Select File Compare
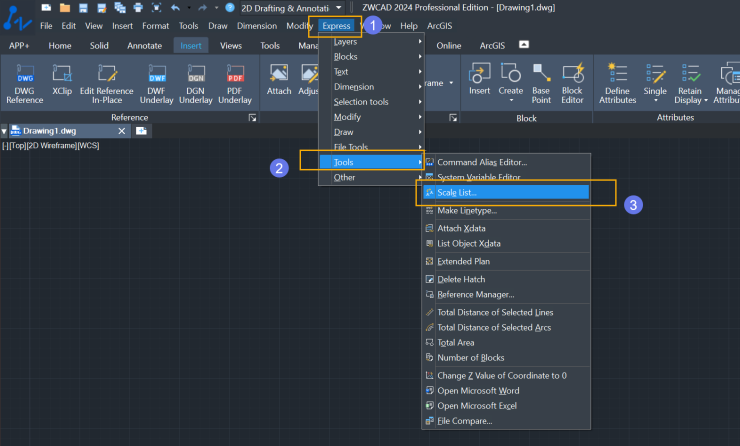The image size is (740, 446). click(x=506, y=421)
